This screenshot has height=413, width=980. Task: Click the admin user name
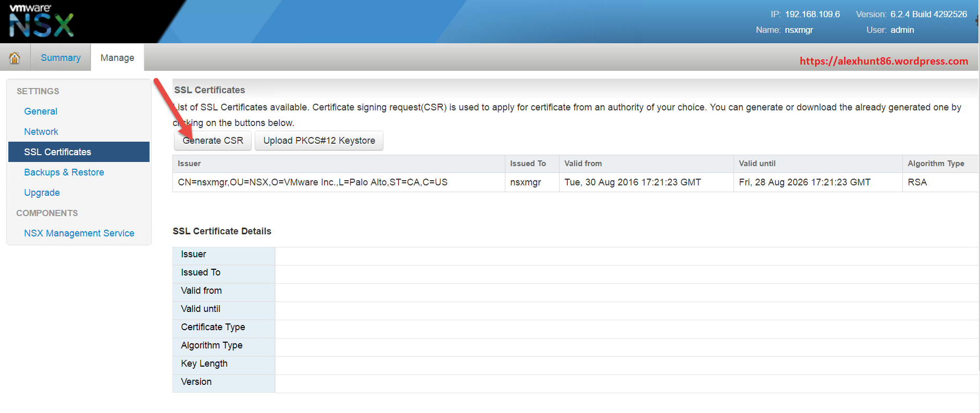click(x=902, y=30)
